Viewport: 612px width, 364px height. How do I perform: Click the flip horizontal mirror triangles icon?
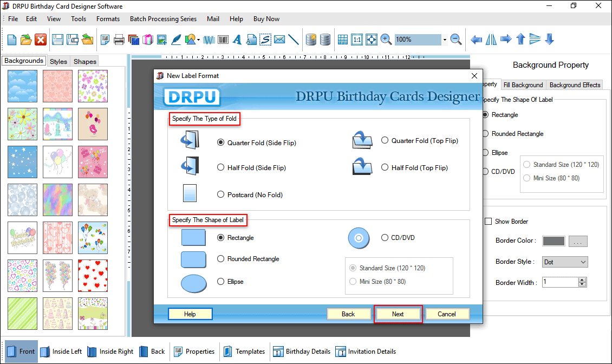tap(491, 40)
